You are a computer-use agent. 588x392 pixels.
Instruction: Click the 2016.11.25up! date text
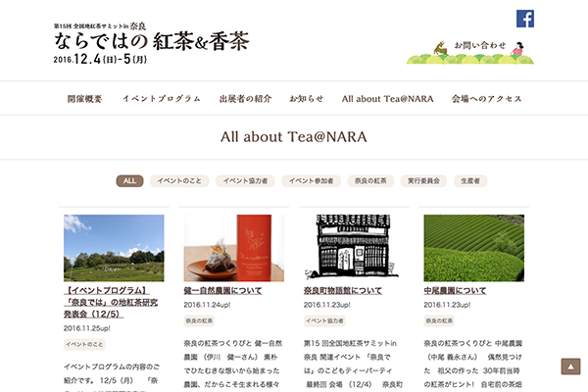(87, 328)
